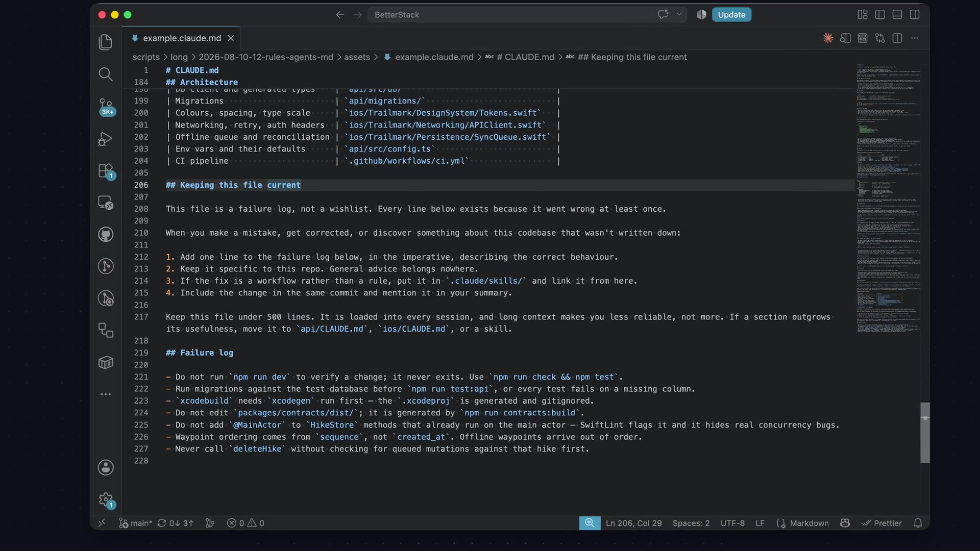This screenshot has height=551, width=980.
Task: Open preview to the side icon
Action: coord(845,38)
